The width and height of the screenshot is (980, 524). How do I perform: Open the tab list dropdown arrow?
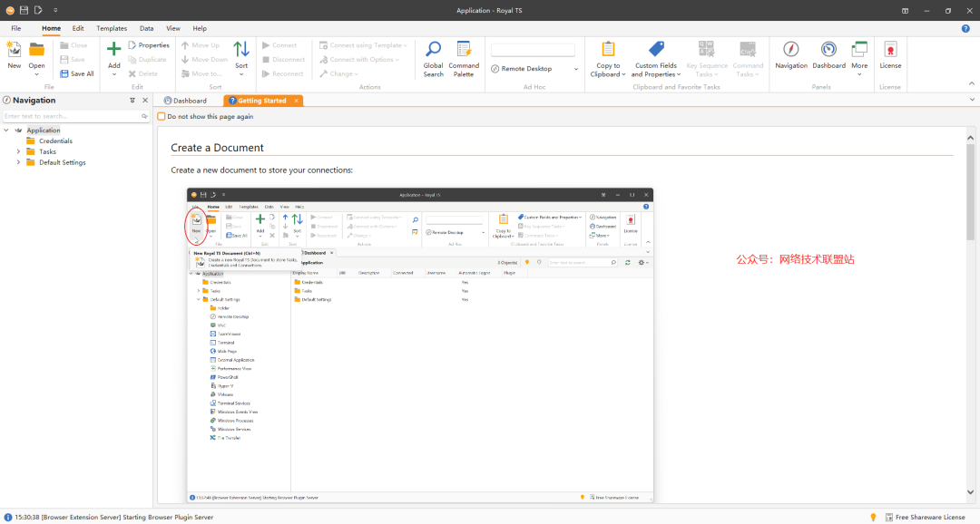972,100
